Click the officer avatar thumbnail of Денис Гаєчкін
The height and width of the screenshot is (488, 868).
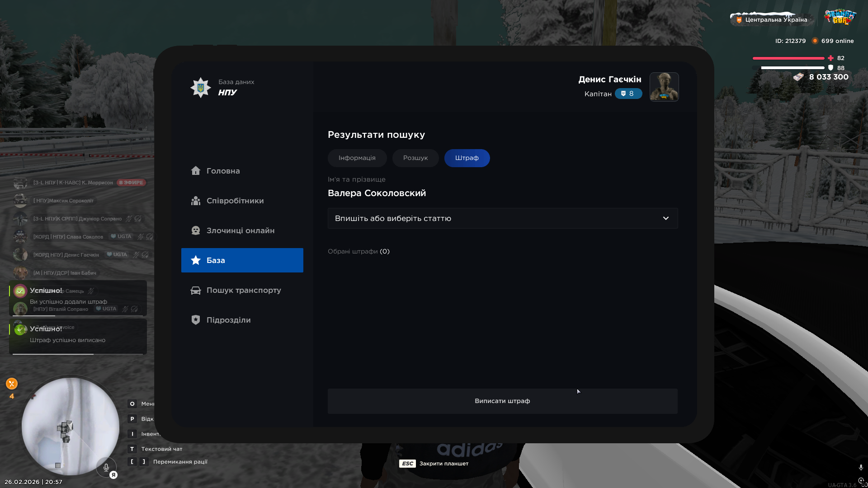click(x=664, y=87)
